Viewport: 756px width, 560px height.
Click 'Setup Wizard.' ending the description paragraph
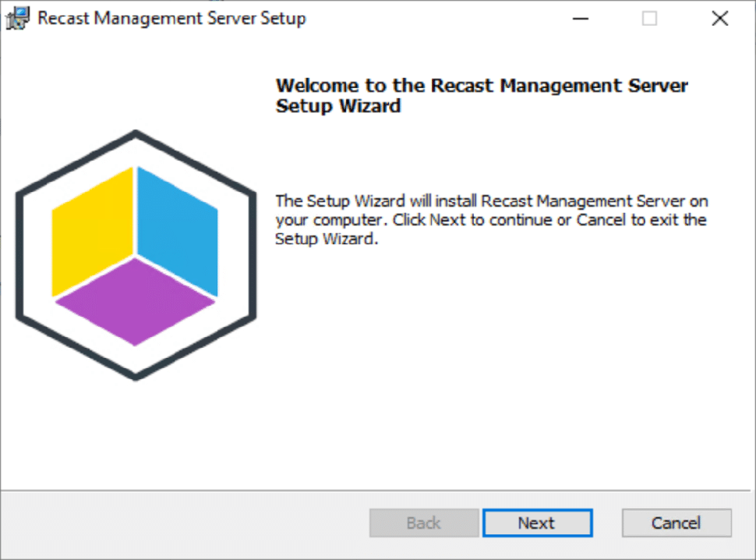(x=327, y=239)
